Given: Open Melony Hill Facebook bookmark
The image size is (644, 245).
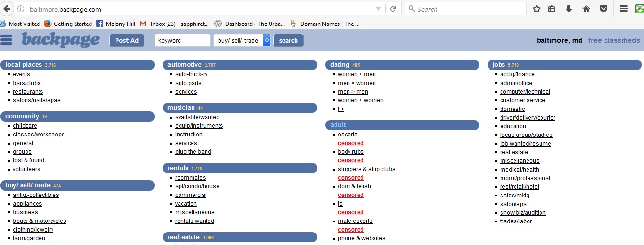Looking at the screenshot, I should tap(116, 24).
